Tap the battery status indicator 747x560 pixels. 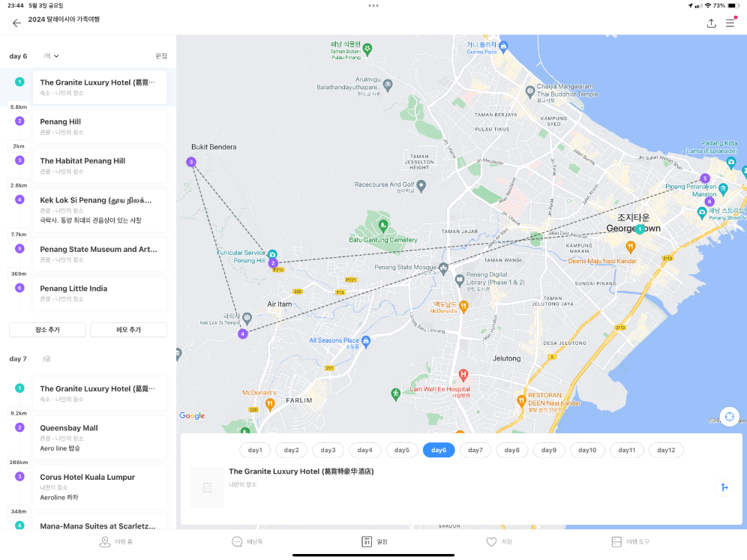(x=732, y=6)
